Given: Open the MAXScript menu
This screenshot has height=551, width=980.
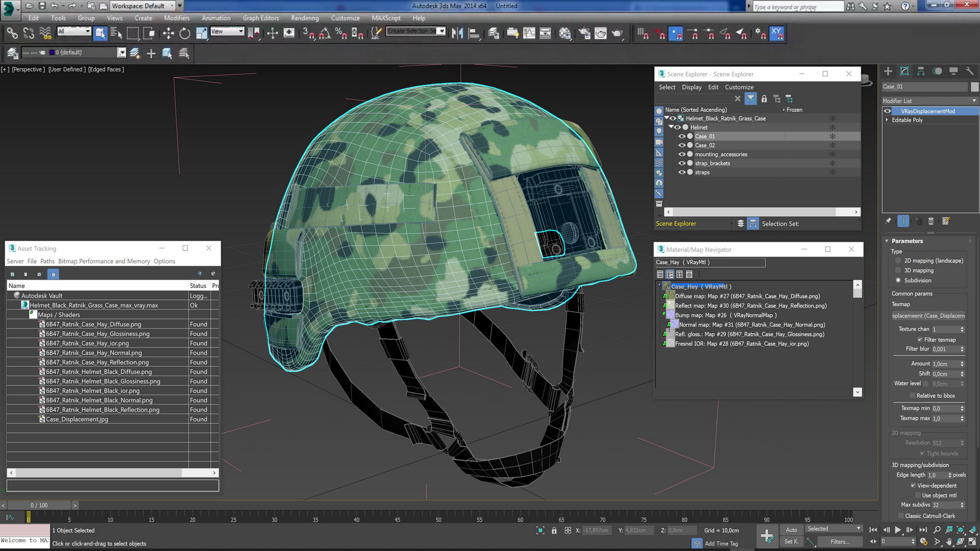Looking at the screenshot, I should 386,18.
